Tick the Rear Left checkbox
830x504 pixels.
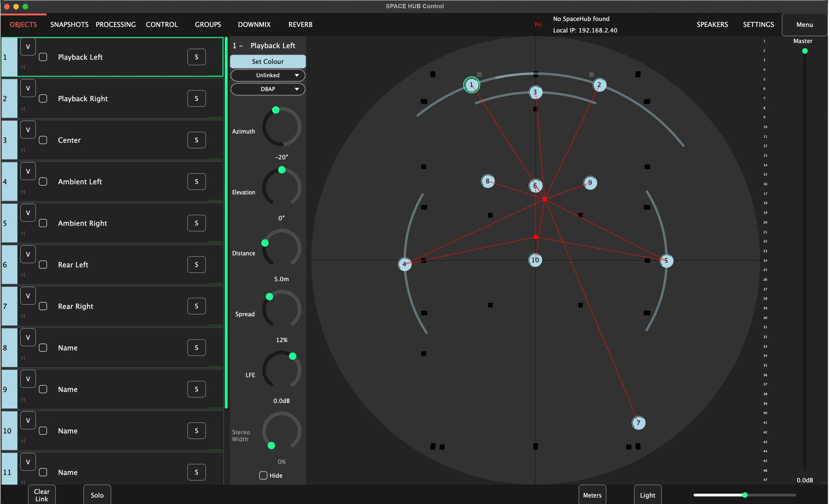point(43,265)
